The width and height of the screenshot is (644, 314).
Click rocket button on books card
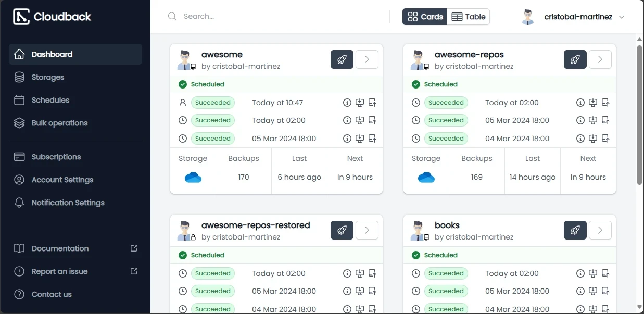575,230
